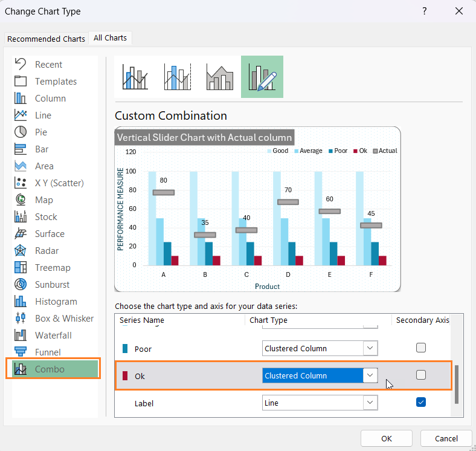476x451 pixels.
Task: Select the Recent chart category icon
Action: click(x=21, y=64)
